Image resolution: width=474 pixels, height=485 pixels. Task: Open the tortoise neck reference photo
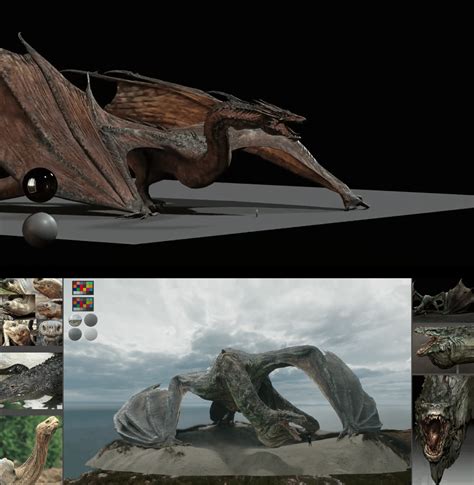31,450
